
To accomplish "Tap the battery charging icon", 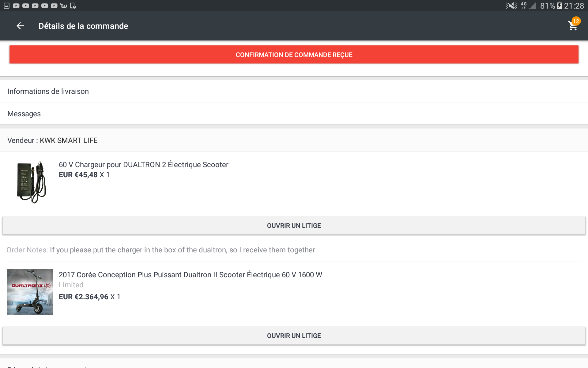I will 559,6.
